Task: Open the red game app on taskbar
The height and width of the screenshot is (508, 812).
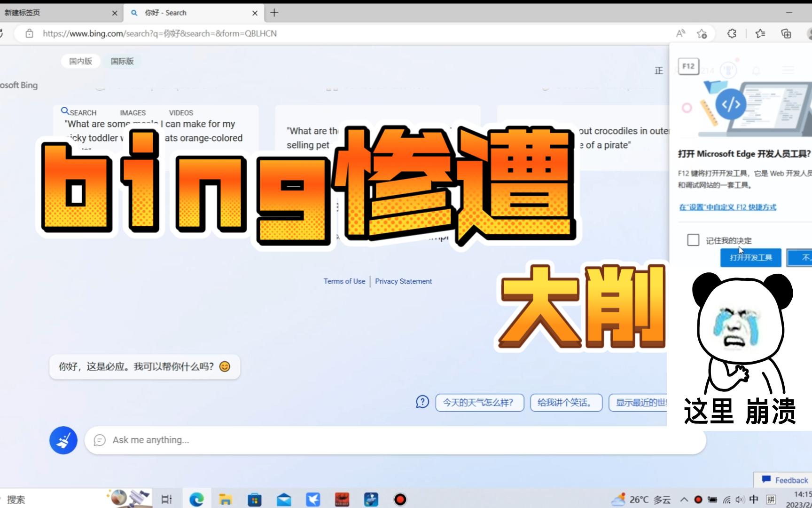Action: coord(342,499)
